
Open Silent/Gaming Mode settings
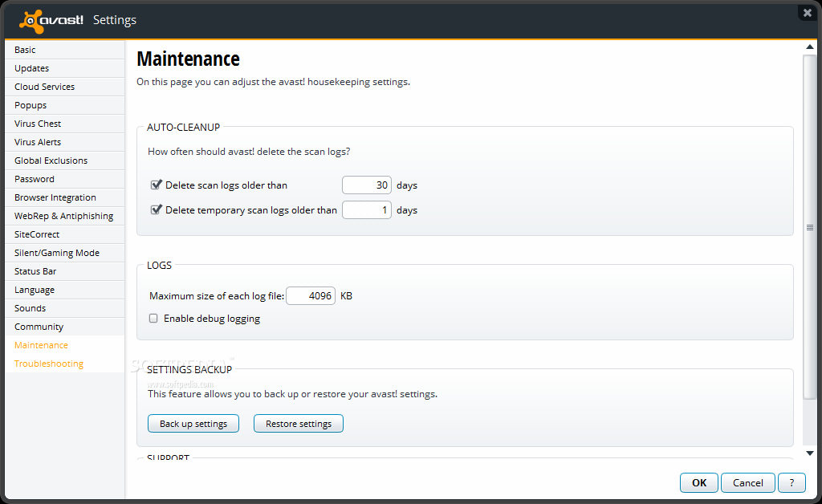57,253
